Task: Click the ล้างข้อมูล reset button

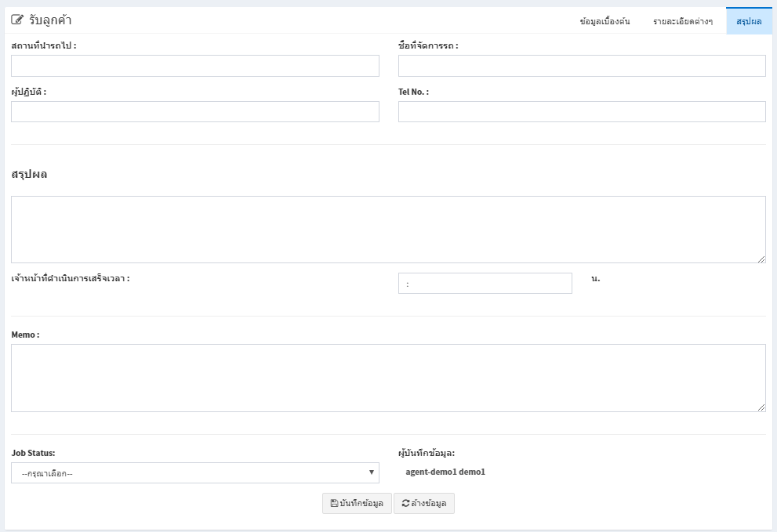Action: coord(424,503)
